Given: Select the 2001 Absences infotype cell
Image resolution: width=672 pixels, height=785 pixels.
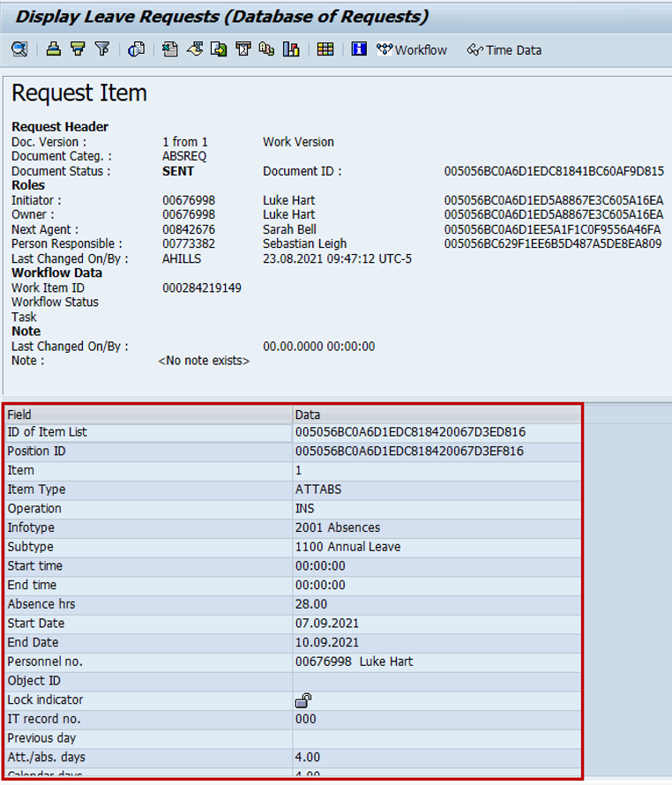Looking at the screenshot, I should (437, 527).
